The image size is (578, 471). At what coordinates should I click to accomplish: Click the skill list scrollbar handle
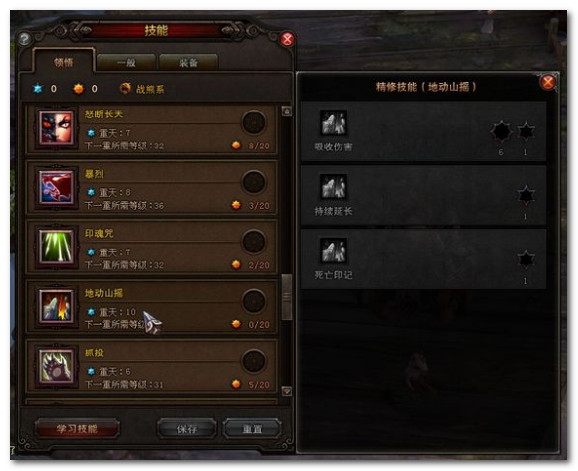click(x=287, y=297)
